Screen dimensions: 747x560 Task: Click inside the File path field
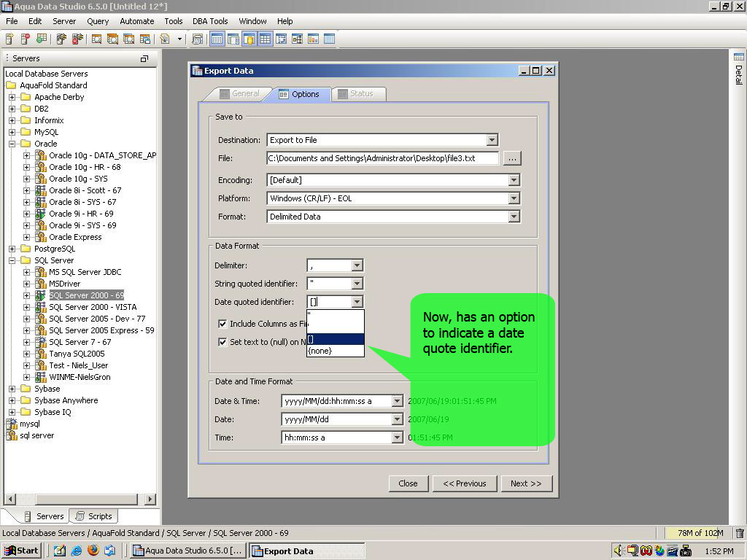(382, 158)
